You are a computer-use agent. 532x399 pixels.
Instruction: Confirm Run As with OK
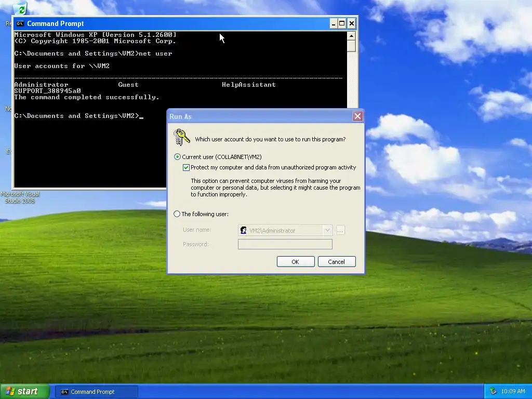tap(296, 262)
